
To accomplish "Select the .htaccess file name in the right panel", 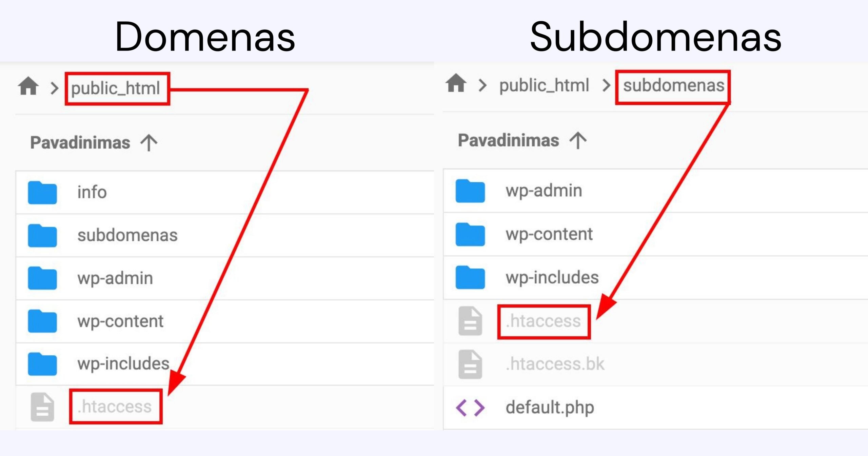I will click(x=544, y=321).
